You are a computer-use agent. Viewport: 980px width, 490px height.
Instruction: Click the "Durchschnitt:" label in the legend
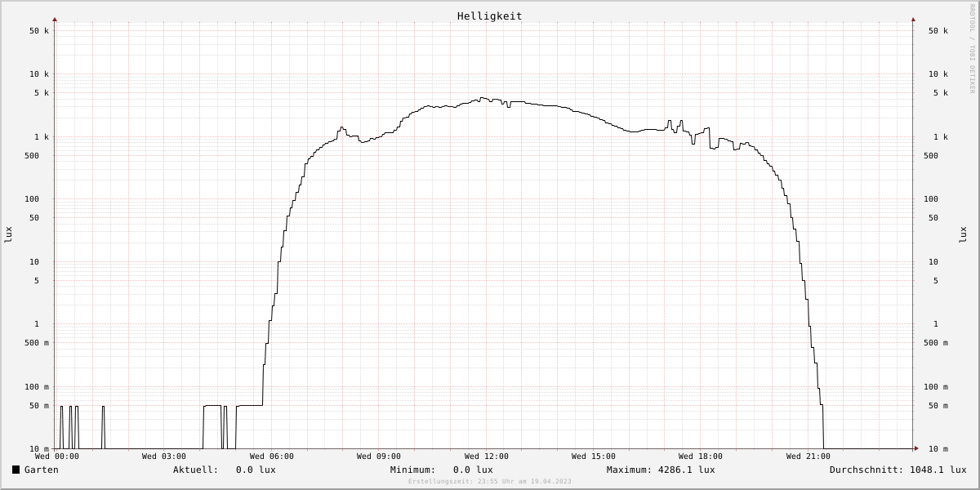tap(867, 470)
